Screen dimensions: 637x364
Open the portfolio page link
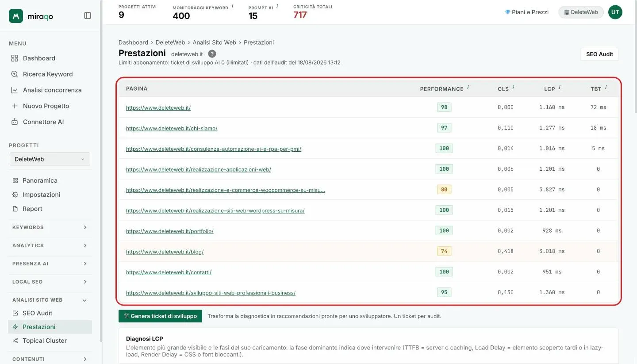(x=170, y=231)
